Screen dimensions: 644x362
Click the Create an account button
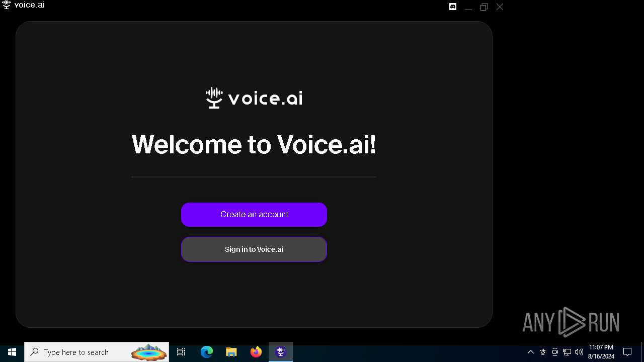click(254, 215)
